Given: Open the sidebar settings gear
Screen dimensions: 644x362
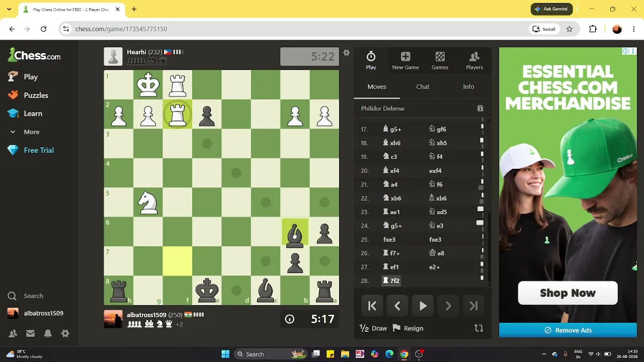Looking at the screenshot, I should coord(65,333).
